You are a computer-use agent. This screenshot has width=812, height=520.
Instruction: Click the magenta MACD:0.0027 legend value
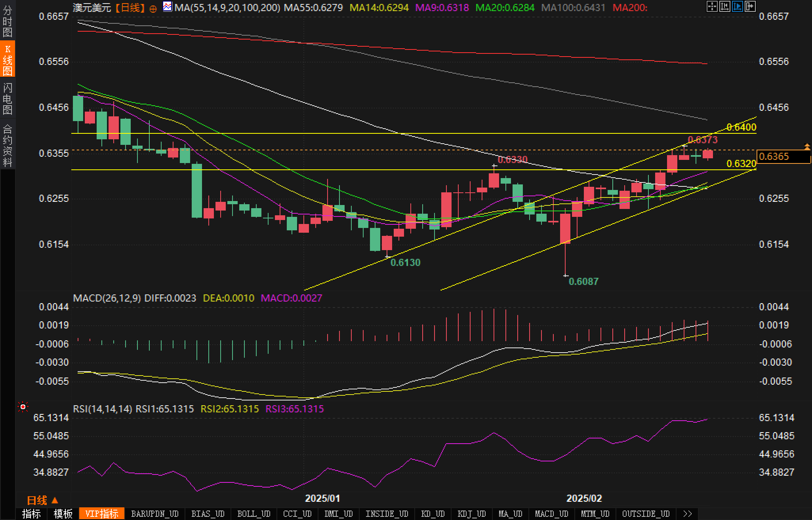[x=292, y=298]
